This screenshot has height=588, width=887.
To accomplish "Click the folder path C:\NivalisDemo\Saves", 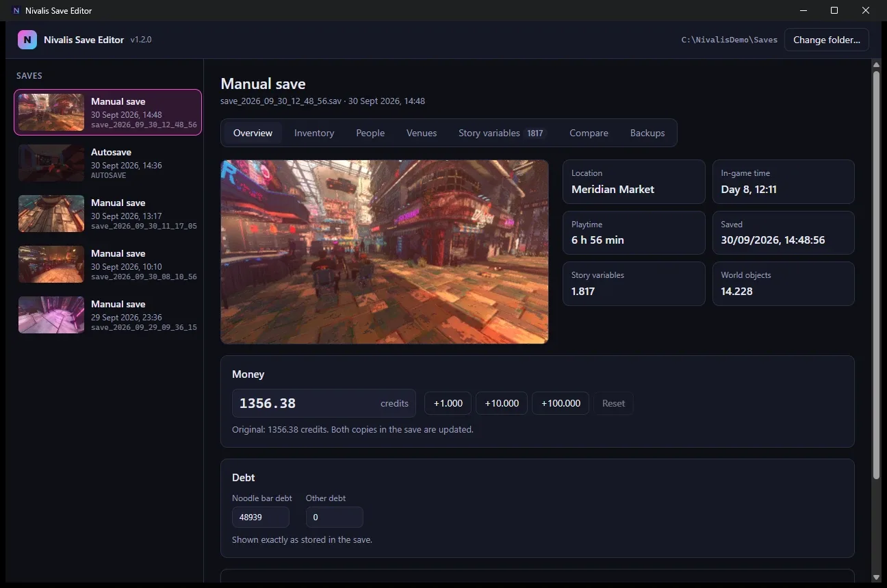I will 730,40.
